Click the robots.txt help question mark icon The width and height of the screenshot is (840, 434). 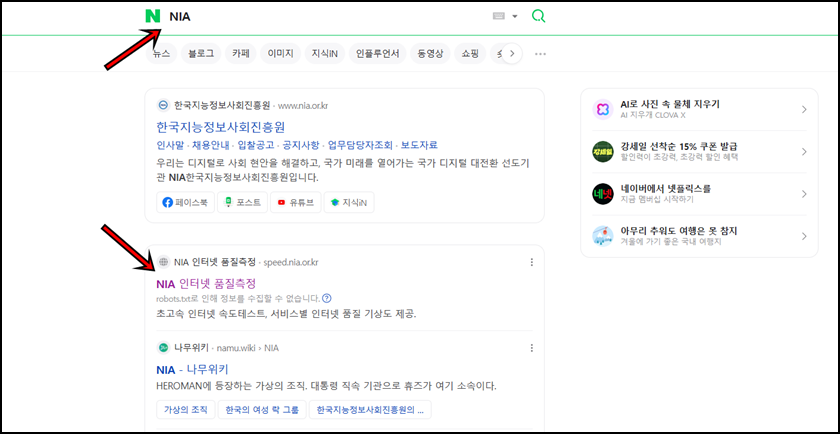[327, 298]
